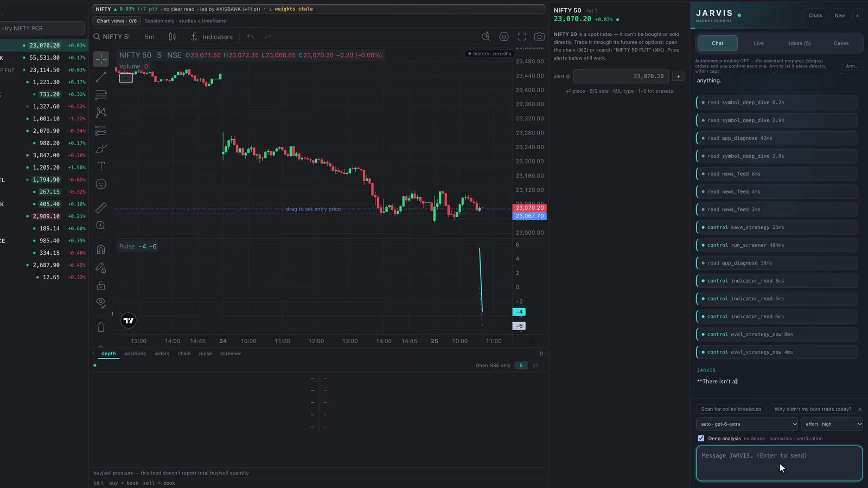The image size is (868, 488).
Task: Select the text annotation tool
Action: click(101, 166)
